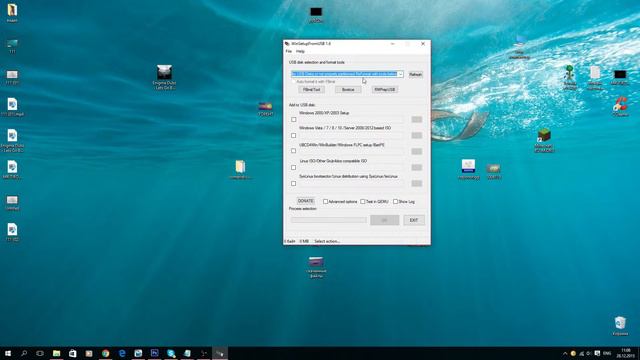
Task: Click the Process selection progress bar
Action: [x=329, y=220]
